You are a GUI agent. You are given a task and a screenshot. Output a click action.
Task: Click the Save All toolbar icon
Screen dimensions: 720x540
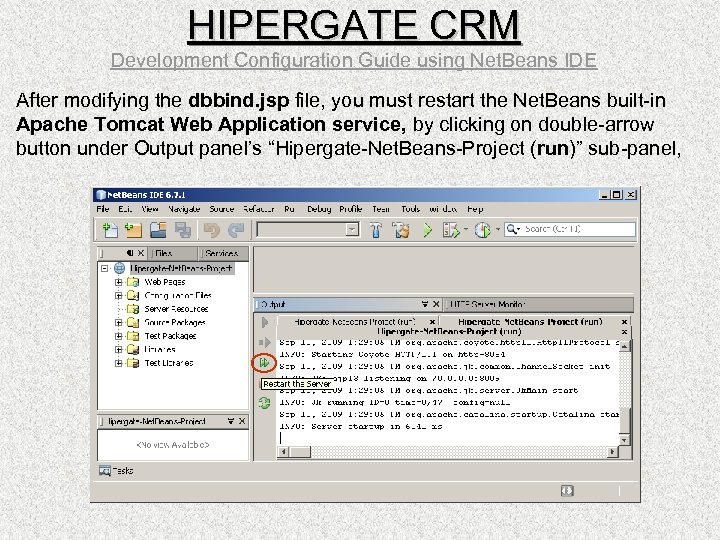[x=183, y=230]
